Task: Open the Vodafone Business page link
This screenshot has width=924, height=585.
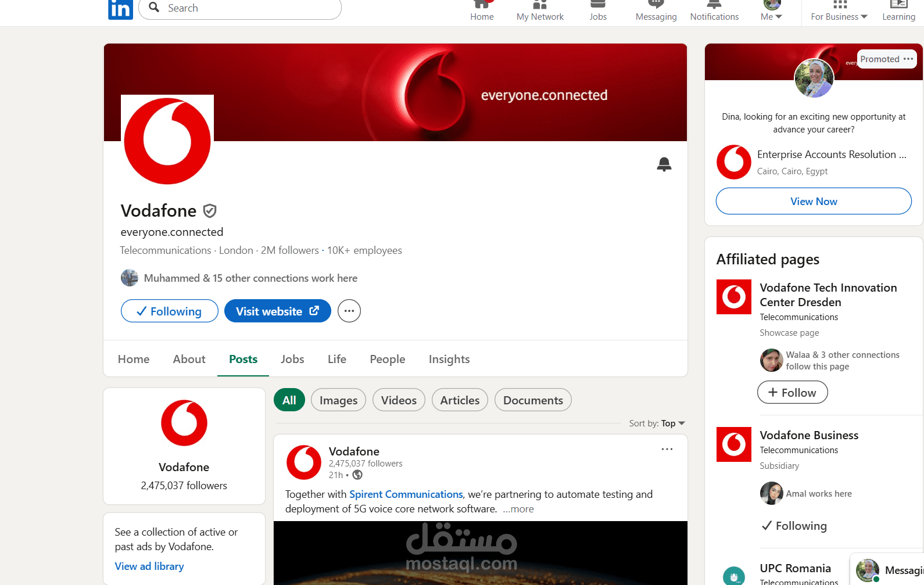Action: click(809, 435)
